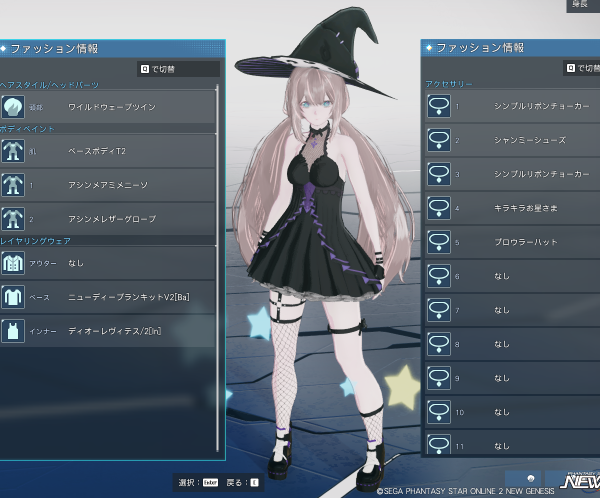Click the body icon for ベースボディT2
Screen dimensions: 600x498
(13, 151)
